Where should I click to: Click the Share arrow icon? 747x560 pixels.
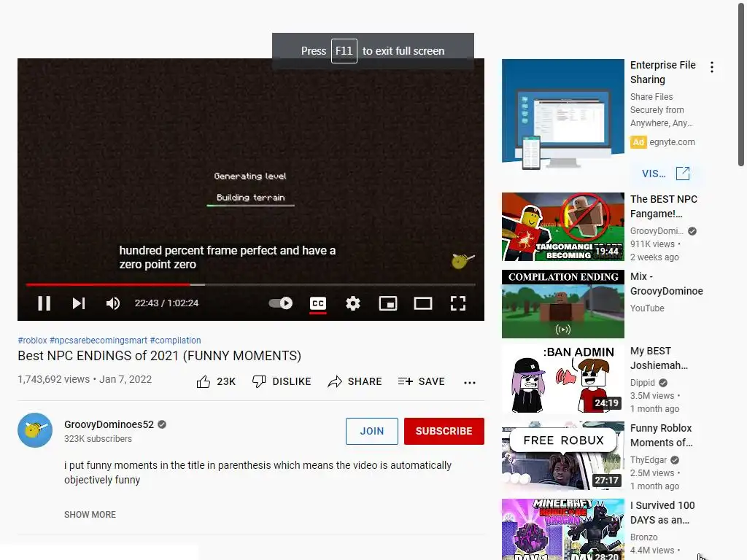pyautogui.click(x=335, y=381)
